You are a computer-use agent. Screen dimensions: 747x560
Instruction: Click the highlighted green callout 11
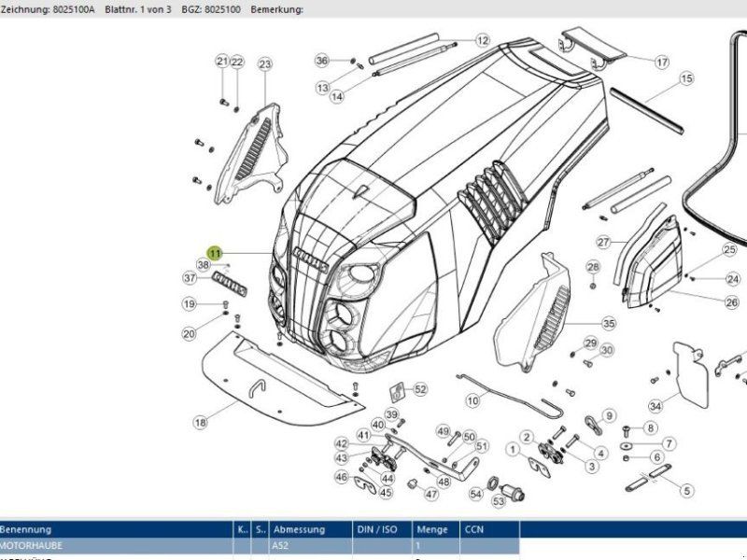(215, 253)
